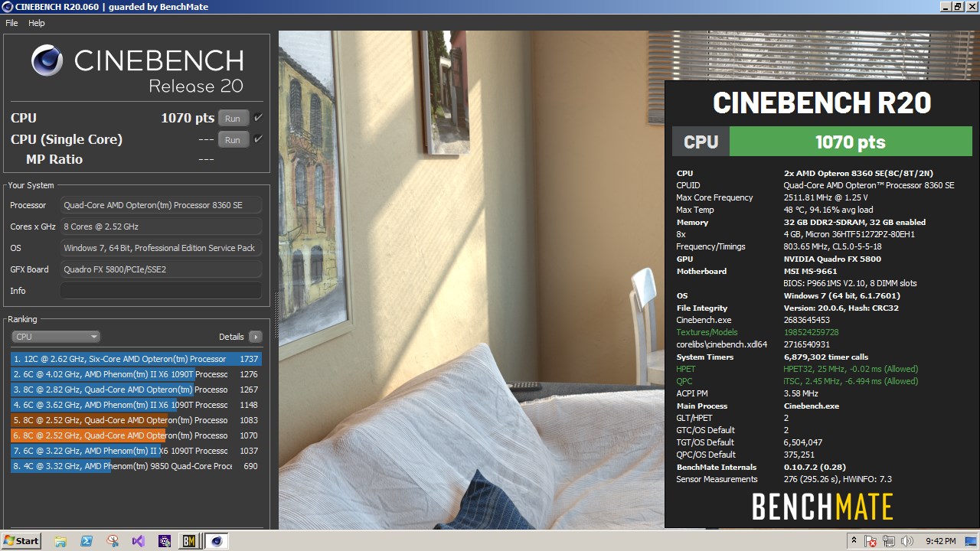Screen dimensions: 980x551
Task: Click the 1070 pts CPU score text
Action: coord(188,118)
